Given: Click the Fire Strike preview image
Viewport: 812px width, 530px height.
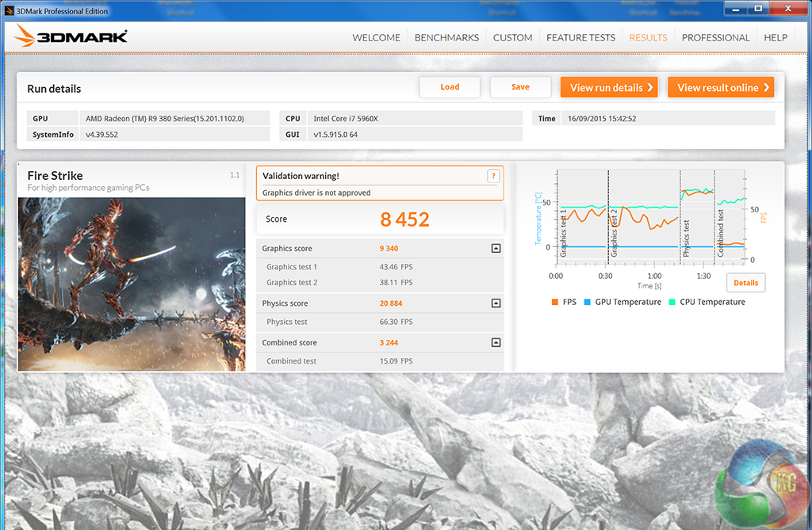Looking at the screenshot, I should pos(132,284).
